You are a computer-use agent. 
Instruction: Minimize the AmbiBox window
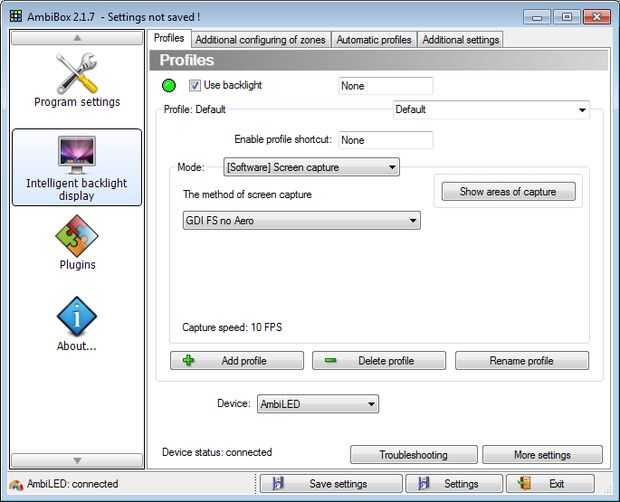[x=537, y=17]
